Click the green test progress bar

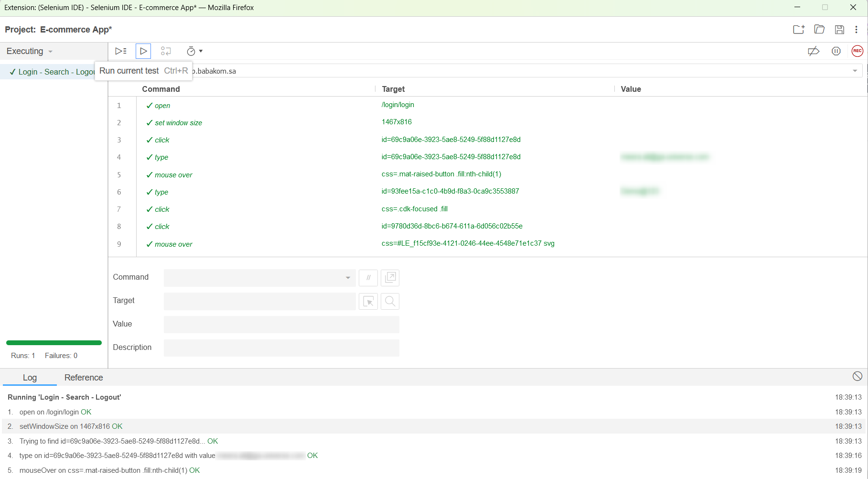(54, 343)
